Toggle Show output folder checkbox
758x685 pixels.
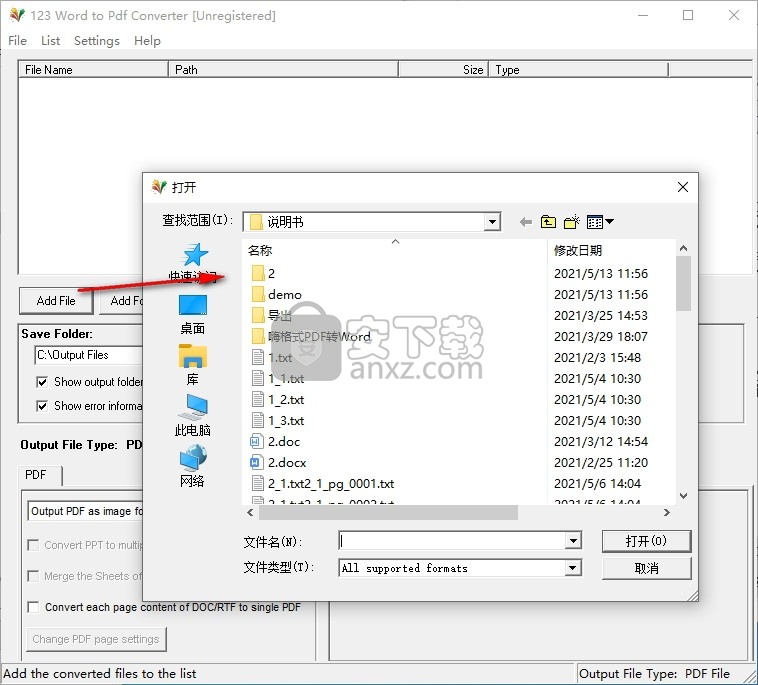pos(42,382)
